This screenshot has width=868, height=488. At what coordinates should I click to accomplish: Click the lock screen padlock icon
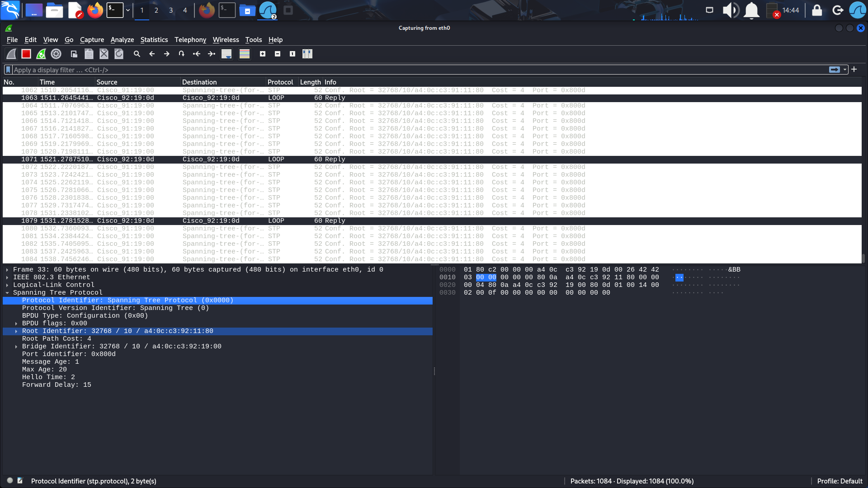click(817, 10)
